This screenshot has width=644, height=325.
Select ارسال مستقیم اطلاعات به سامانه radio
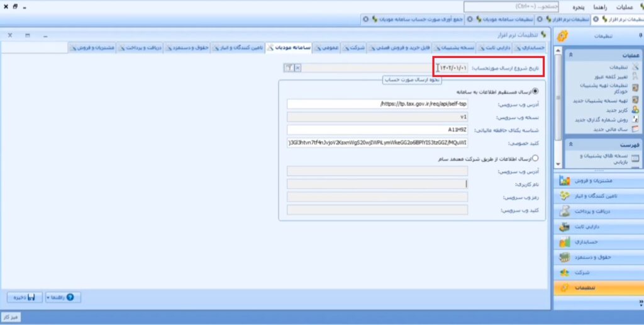[535, 91]
